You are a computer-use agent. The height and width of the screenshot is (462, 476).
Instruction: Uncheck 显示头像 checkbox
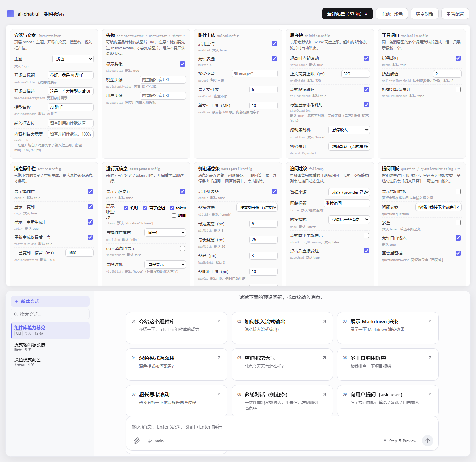coord(183,64)
